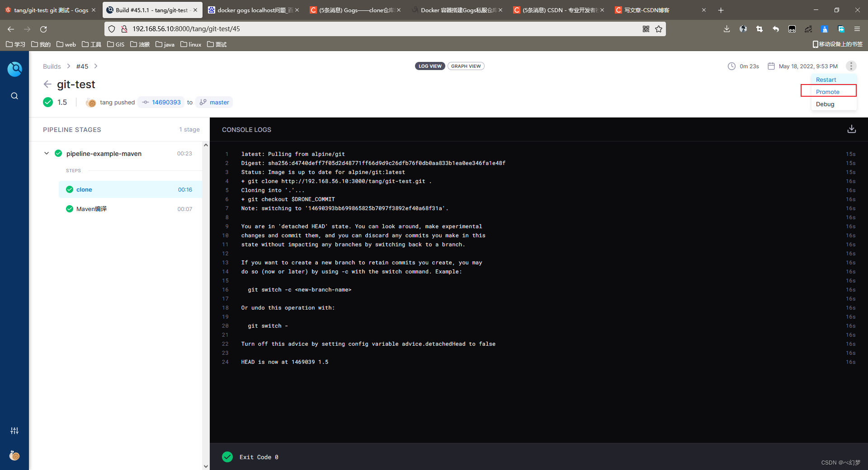
Task: Open the web bookmark folder
Action: click(x=66, y=44)
